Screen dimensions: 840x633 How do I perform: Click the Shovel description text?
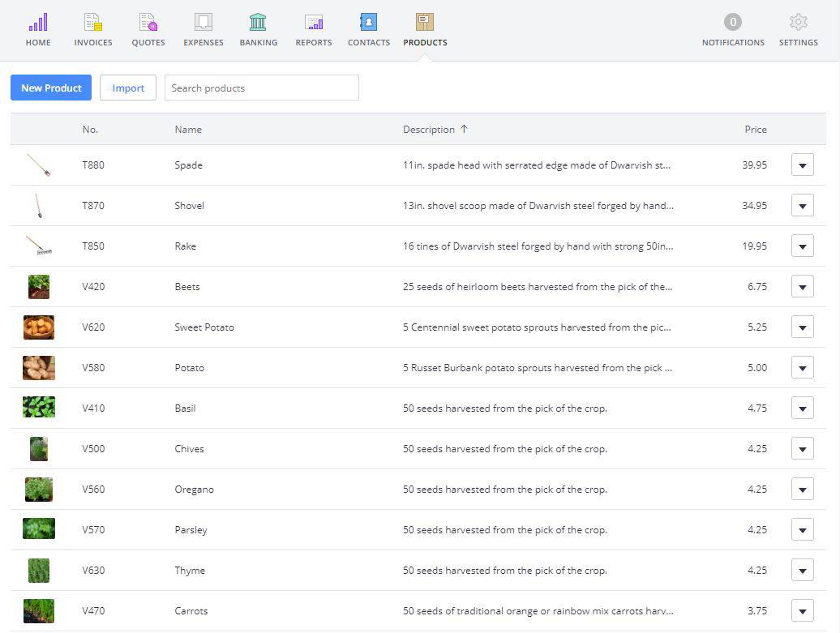(x=538, y=206)
